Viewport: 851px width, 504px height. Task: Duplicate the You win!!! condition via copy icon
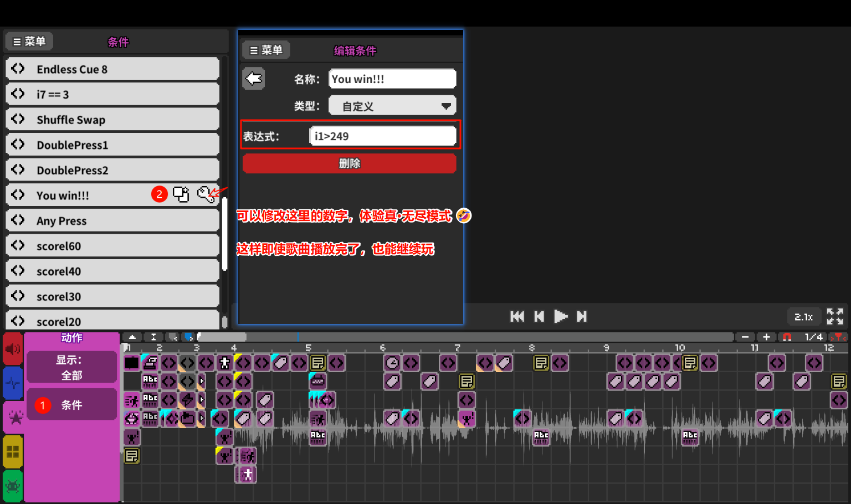(x=181, y=194)
